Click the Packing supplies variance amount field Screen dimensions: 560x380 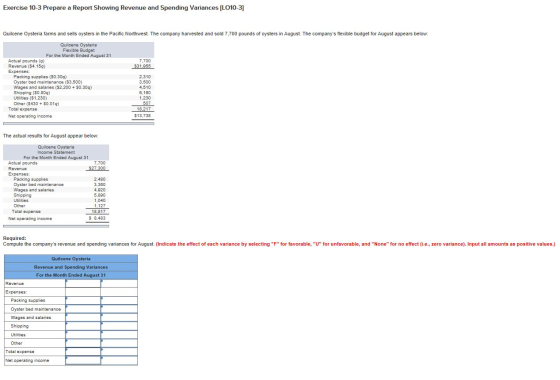[83, 300]
